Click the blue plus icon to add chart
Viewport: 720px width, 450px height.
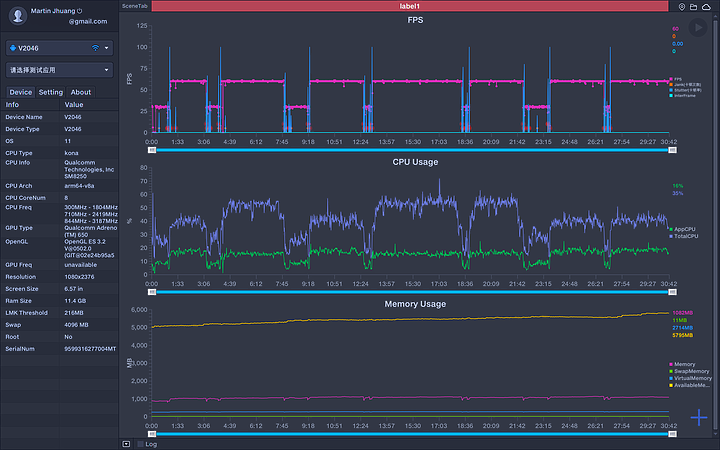pos(699,417)
